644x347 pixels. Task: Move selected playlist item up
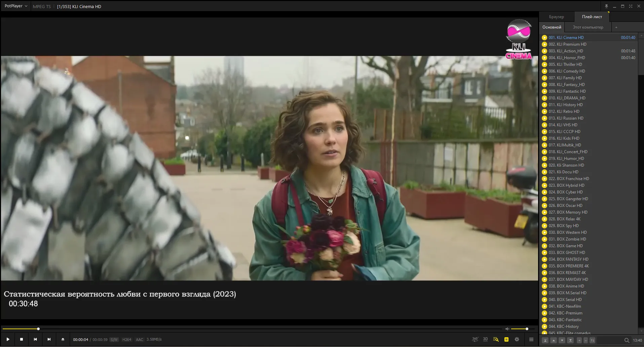[554, 340]
